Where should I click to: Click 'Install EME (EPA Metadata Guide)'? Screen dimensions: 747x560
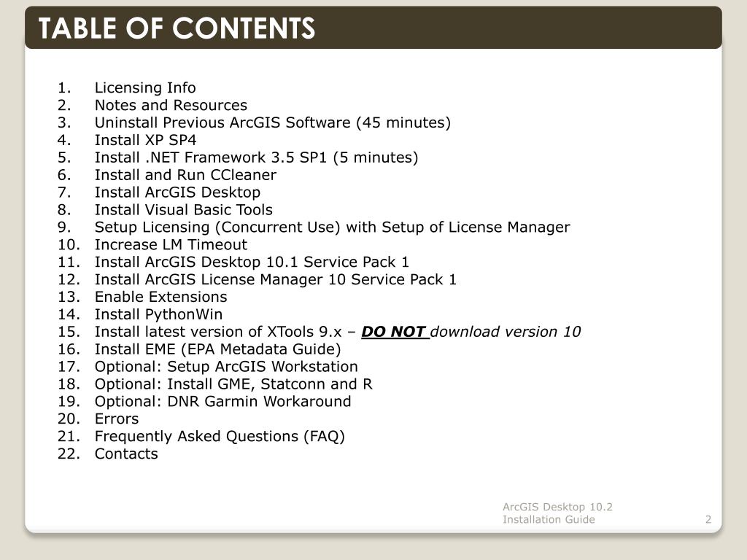(217, 349)
